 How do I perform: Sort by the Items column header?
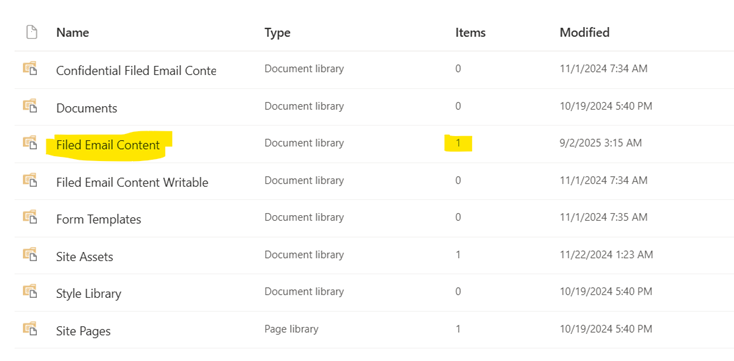click(x=470, y=32)
